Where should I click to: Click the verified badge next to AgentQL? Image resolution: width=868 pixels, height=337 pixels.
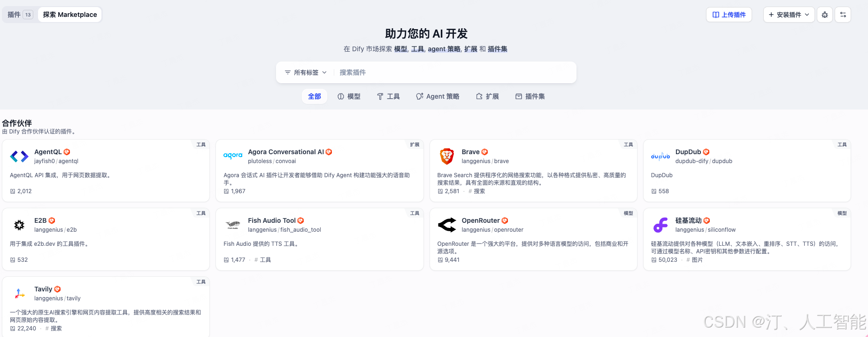tap(67, 152)
